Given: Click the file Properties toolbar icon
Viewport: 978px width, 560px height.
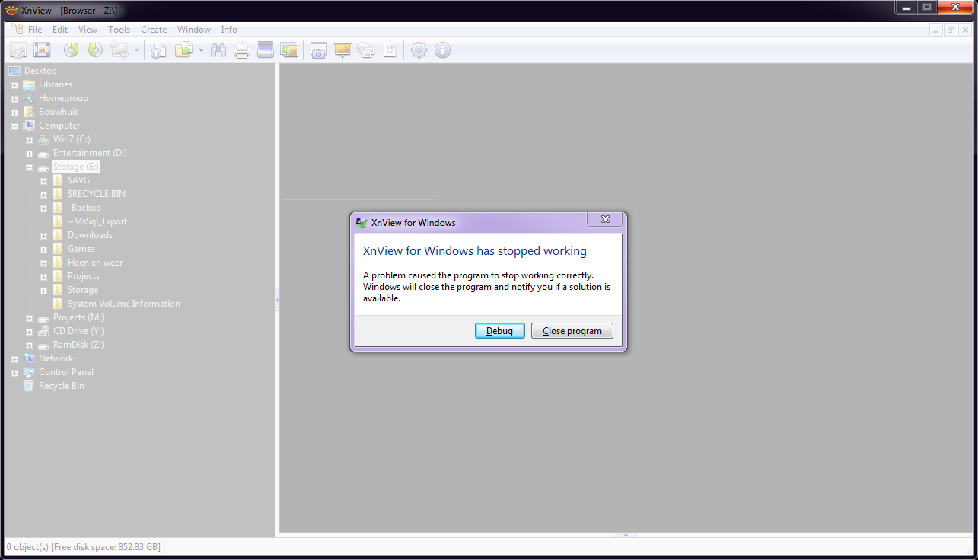Looking at the screenshot, I should [158, 50].
